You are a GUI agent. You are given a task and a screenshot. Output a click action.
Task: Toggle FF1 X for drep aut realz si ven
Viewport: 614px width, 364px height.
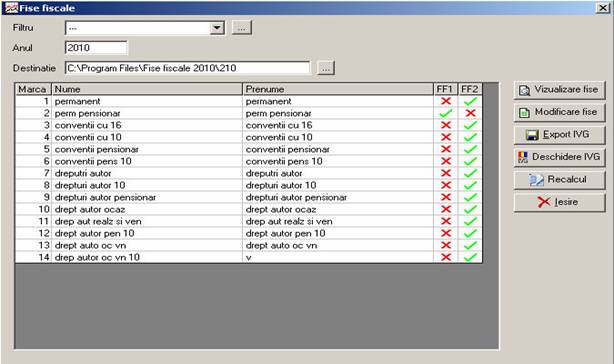click(x=446, y=222)
